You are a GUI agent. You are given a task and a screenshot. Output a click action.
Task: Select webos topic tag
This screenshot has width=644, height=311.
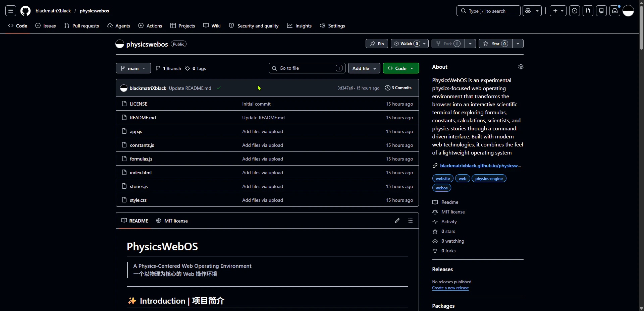click(x=442, y=188)
